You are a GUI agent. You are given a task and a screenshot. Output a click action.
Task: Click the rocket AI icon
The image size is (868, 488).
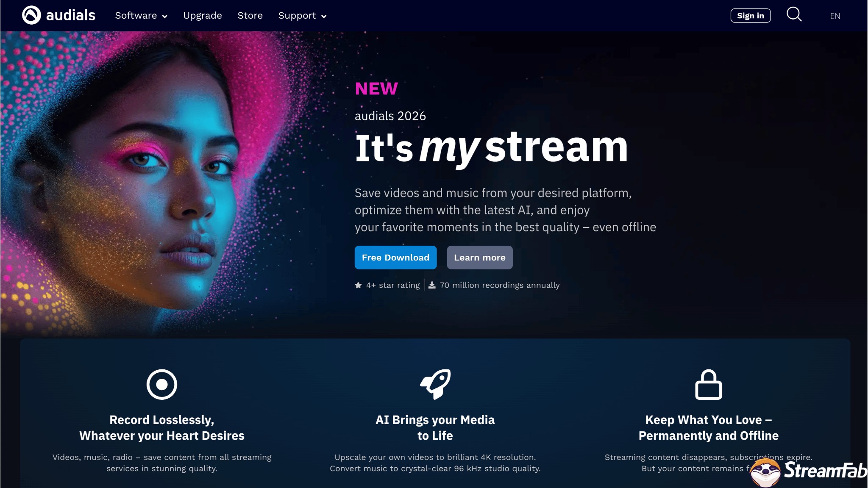[435, 384]
